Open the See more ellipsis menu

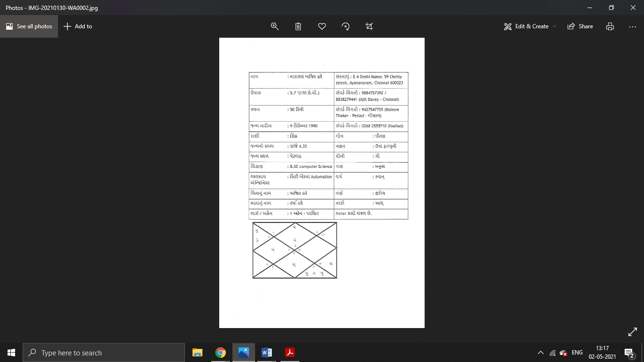(x=633, y=26)
